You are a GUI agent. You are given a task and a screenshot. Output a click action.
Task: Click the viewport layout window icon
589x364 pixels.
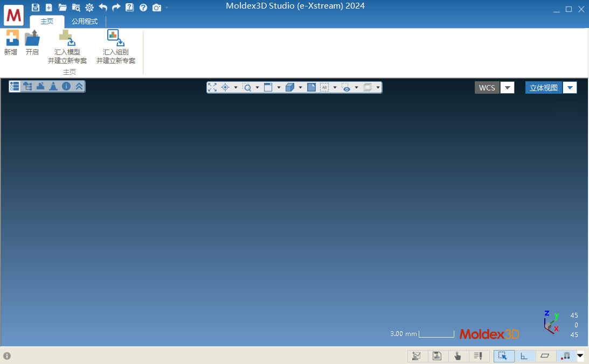click(268, 87)
